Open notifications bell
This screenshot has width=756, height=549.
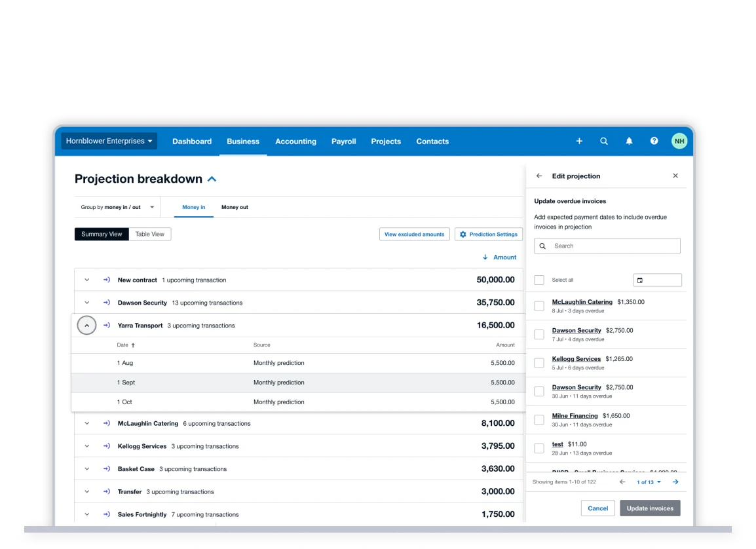click(x=629, y=142)
